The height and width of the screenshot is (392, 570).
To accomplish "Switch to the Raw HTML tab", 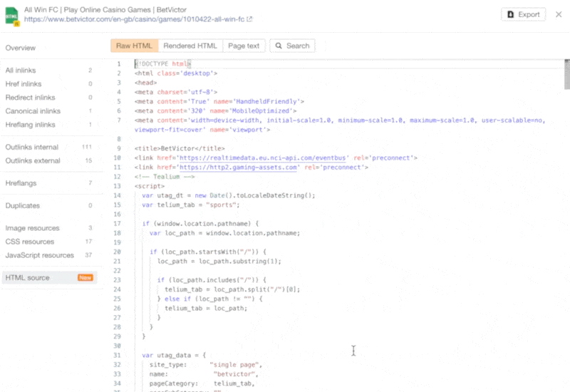I will pyautogui.click(x=134, y=46).
